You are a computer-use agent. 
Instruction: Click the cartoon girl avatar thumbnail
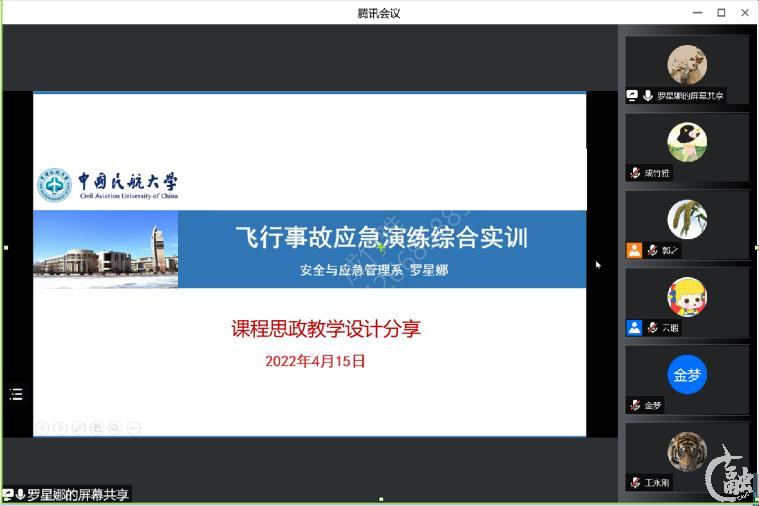[687, 297]
